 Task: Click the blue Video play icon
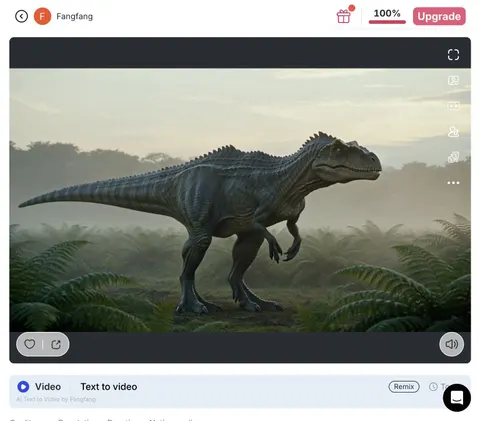[x=23, y=387]
